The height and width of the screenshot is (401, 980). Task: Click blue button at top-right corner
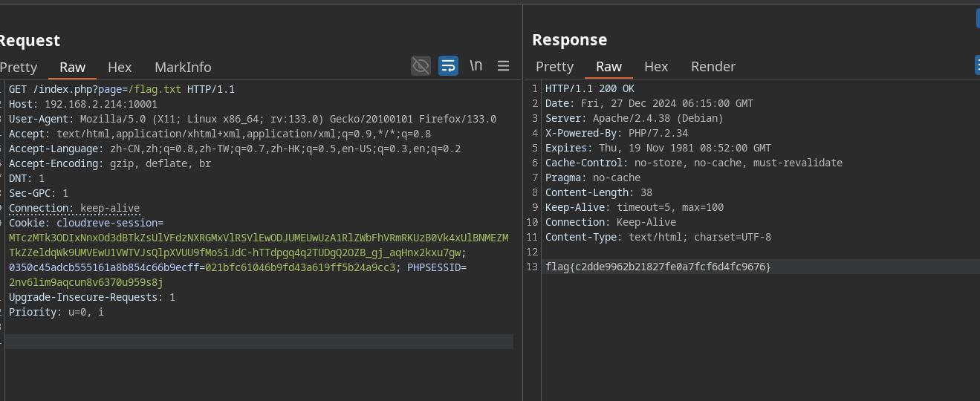977,19
